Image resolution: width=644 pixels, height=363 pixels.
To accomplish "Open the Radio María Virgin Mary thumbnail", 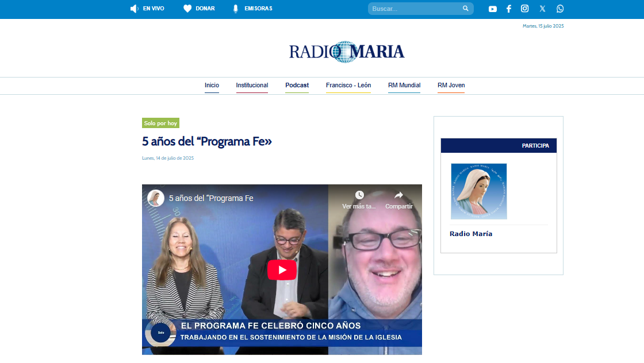I will click(x=479, y=191).
